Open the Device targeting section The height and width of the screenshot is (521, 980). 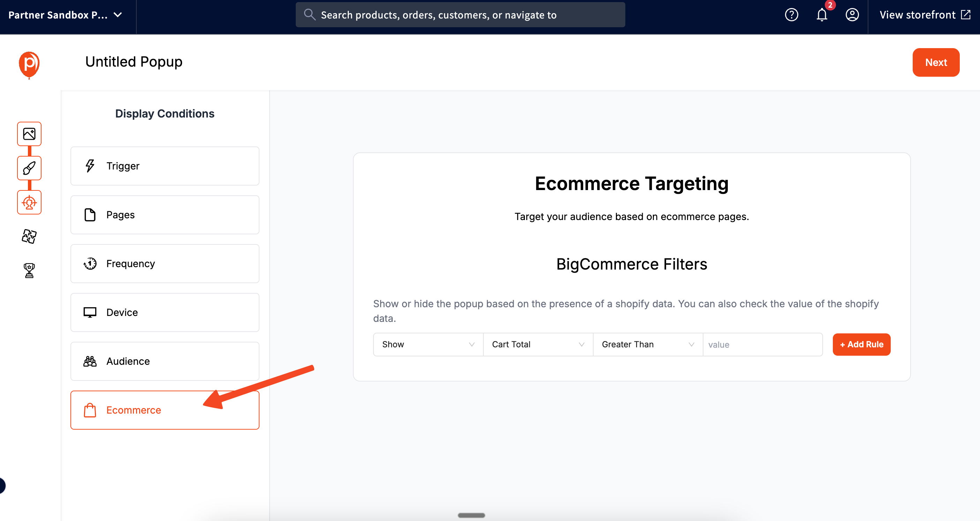pos(165,312)
